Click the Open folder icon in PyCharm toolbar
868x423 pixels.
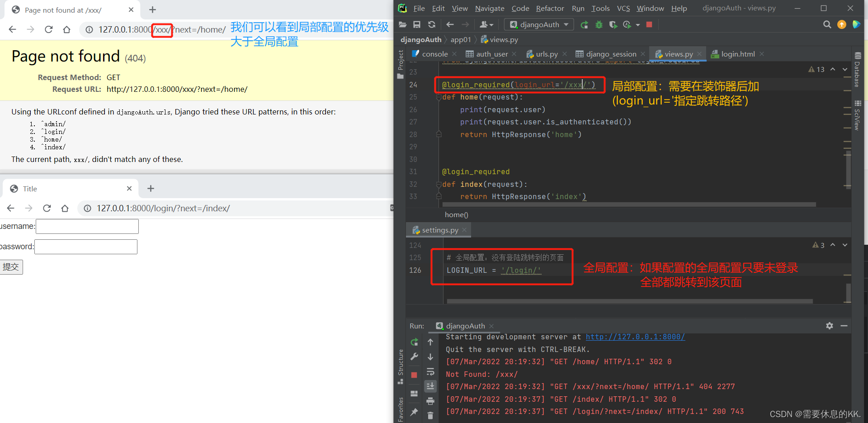(x=402, y=24)
